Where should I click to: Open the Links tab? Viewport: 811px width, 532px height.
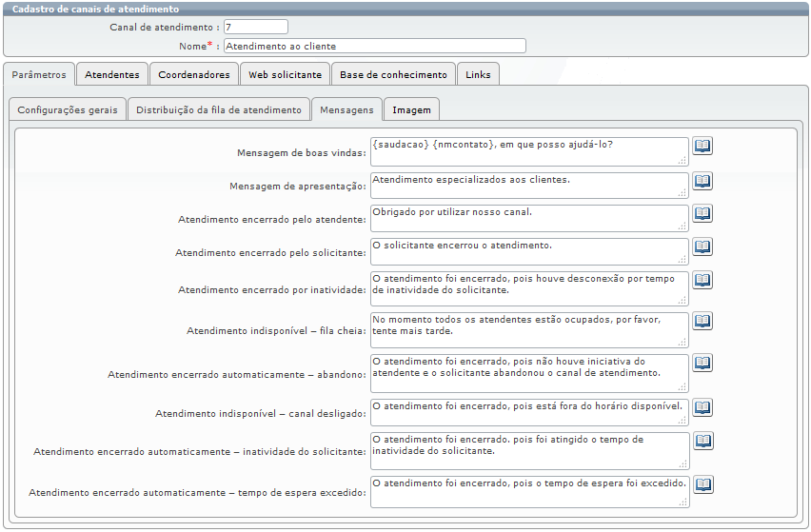coord(478,74)
